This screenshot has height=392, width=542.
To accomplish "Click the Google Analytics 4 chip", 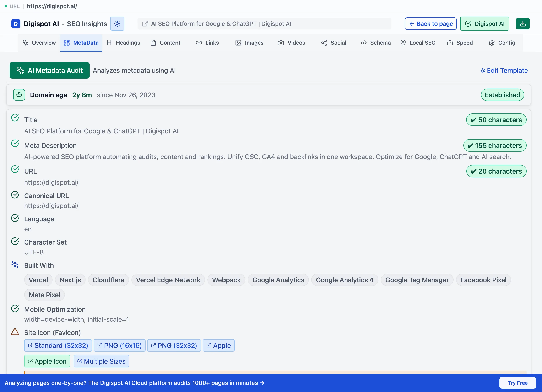I will click(x=345, y=280).
